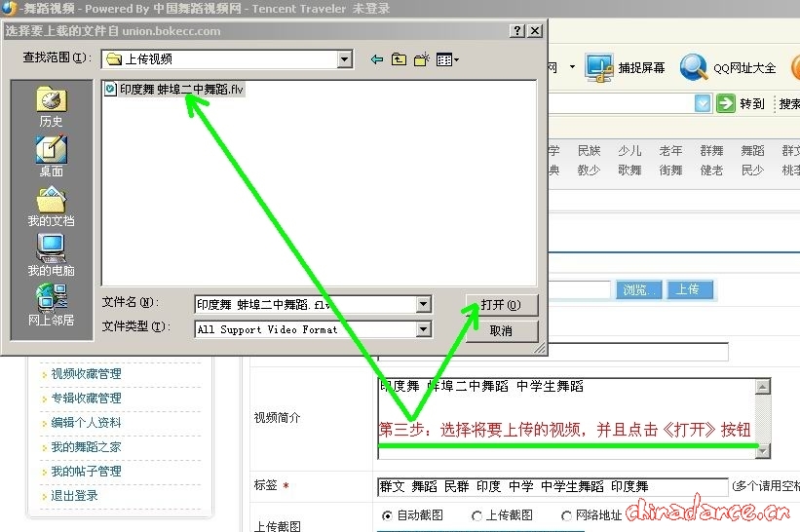Viewport: 800px width, 532px height.
Task: Click the 取消 (Cancel) button
Action: [501, 330]
